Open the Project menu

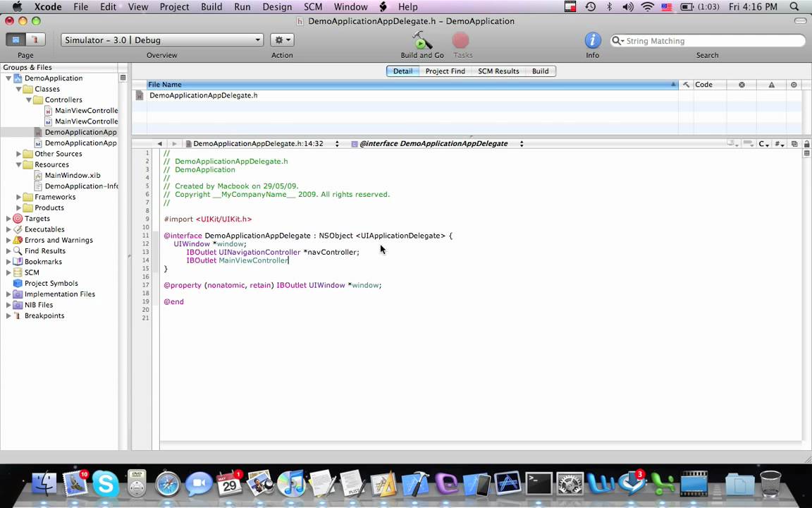(174, 7)
